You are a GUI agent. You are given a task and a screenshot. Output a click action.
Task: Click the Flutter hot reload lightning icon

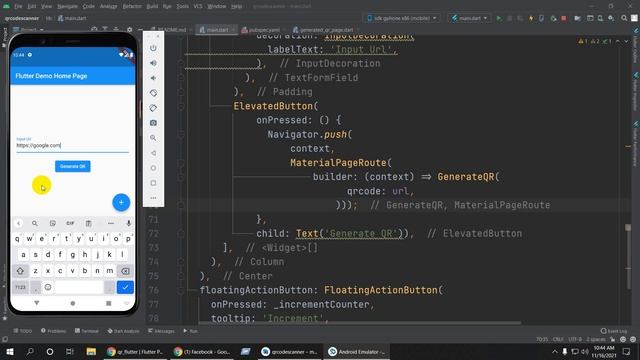click(531, 18)
